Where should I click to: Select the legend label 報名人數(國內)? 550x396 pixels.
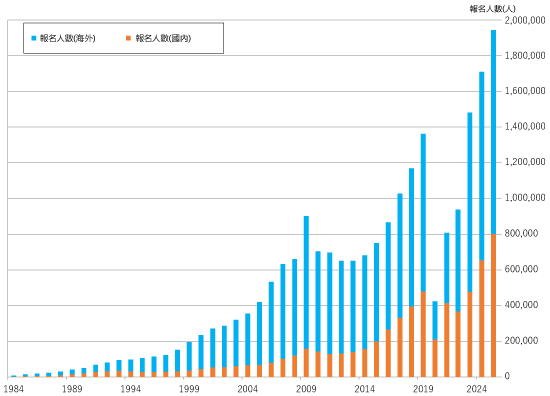(163, 38)
